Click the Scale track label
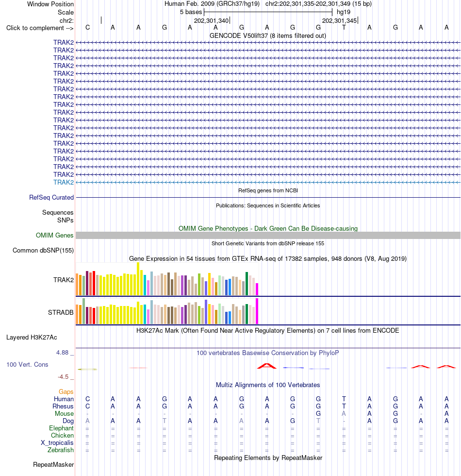 click(x=66, y=13)
